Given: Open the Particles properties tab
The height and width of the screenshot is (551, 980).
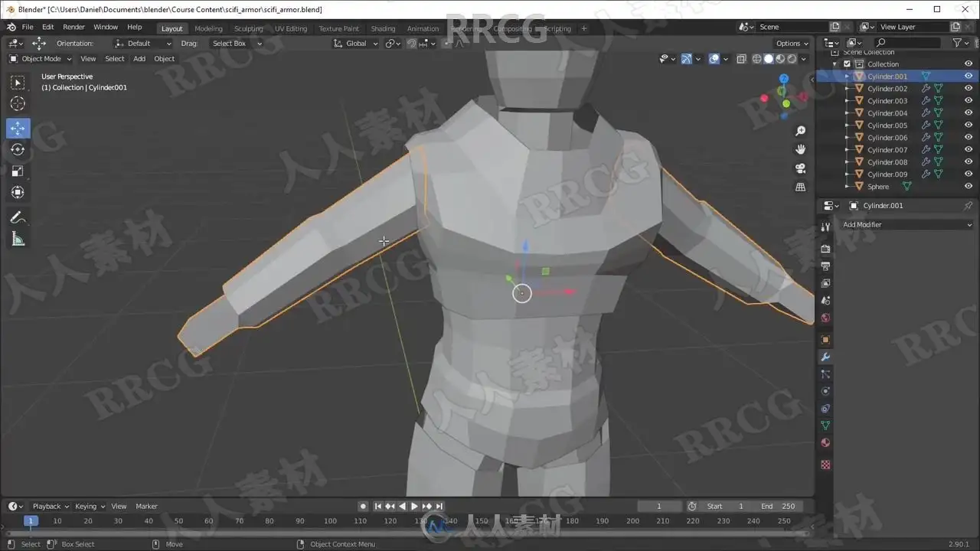Looking at the screenshot, I should click(825, 374).
